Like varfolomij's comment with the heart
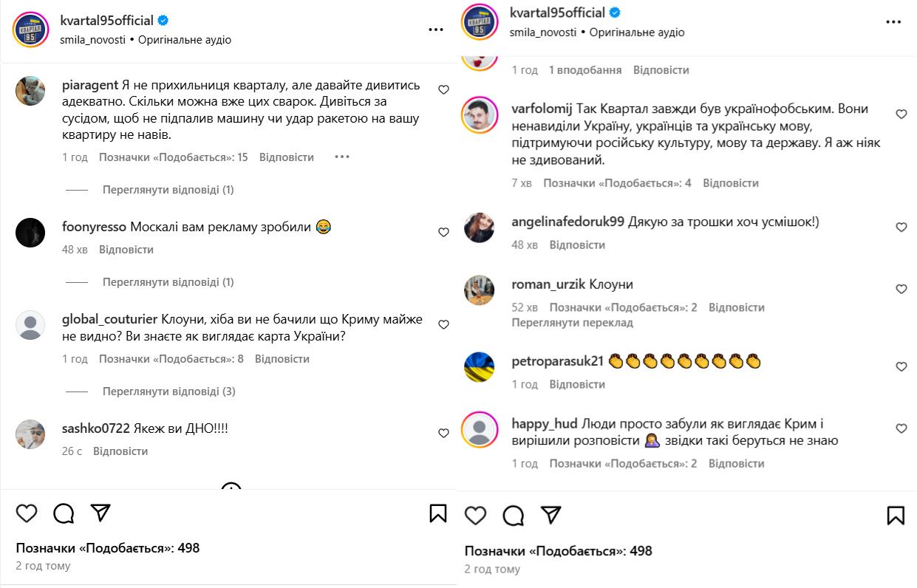Screen dimensions: 917x588 (901, 114)
